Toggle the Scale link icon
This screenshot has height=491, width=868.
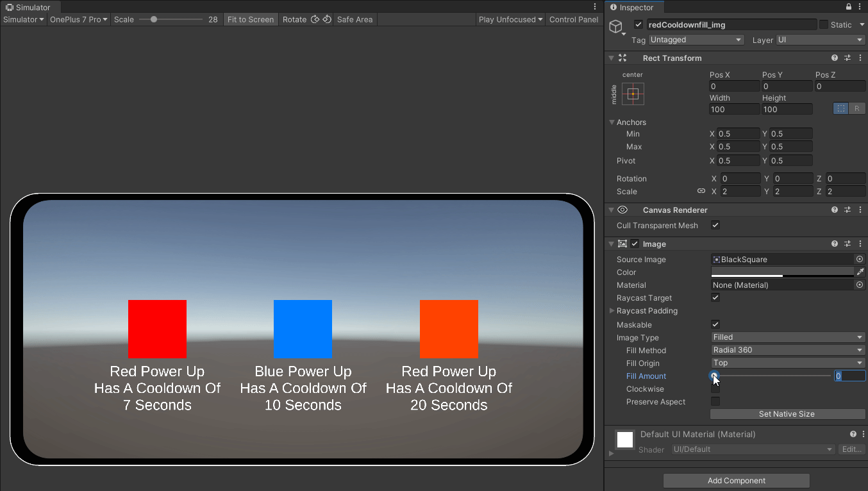point(701,191)
